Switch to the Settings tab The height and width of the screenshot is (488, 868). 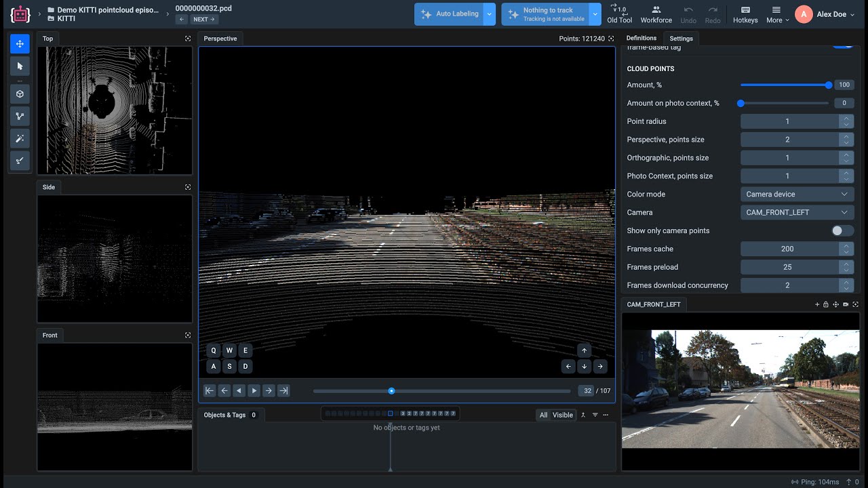pyautogui.click(x=682, y=39)
